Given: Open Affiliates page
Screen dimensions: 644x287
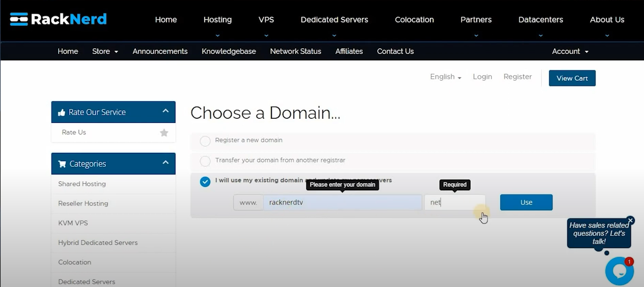Looking at the screenshot, I should tap(349, 51).
